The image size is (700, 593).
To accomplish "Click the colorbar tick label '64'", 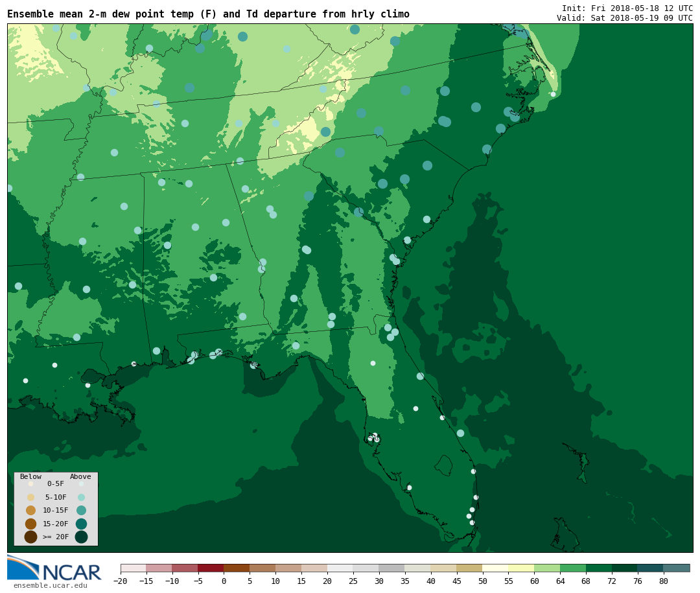I will click(x=560, y=581).
